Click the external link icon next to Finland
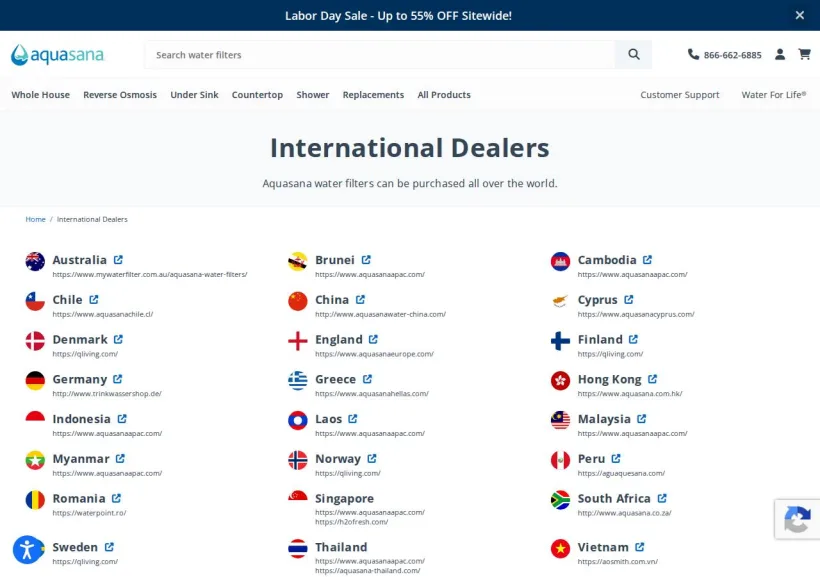The image size is (820, 577). click(x=633, y=339)
